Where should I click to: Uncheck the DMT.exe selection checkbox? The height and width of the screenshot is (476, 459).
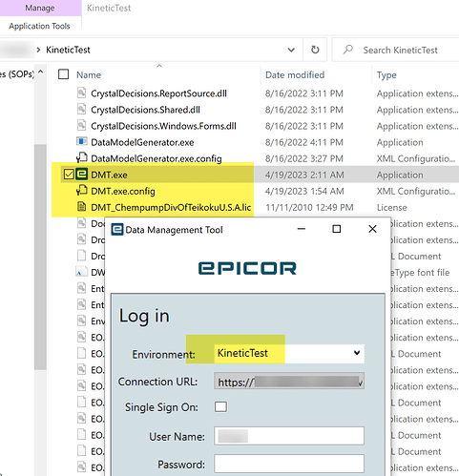69,175
